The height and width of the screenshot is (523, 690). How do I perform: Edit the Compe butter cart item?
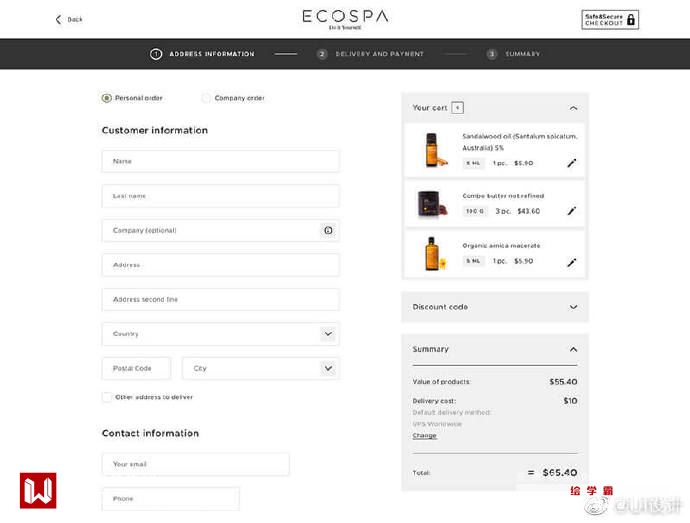click(x=572, y=212)
